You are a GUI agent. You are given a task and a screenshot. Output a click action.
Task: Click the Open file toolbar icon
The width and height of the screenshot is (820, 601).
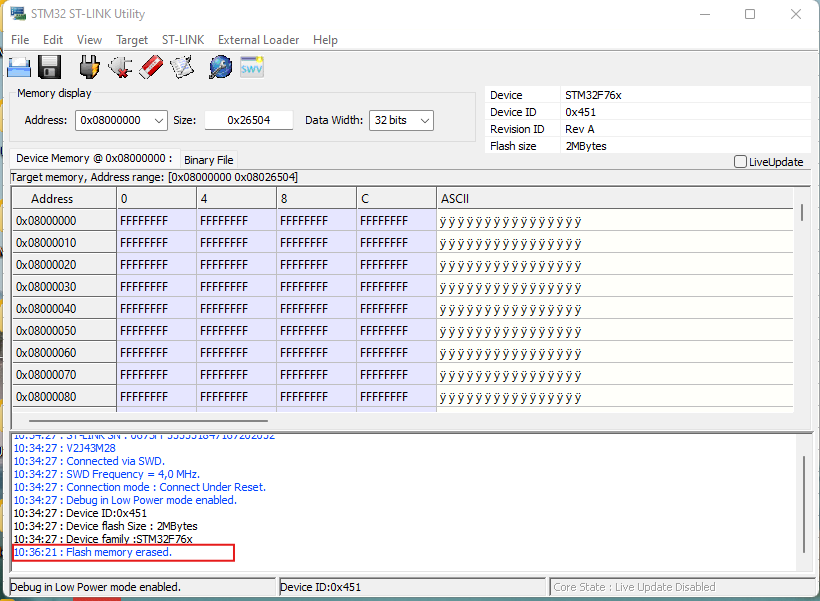pyautogui.click(x=20, y=68)
